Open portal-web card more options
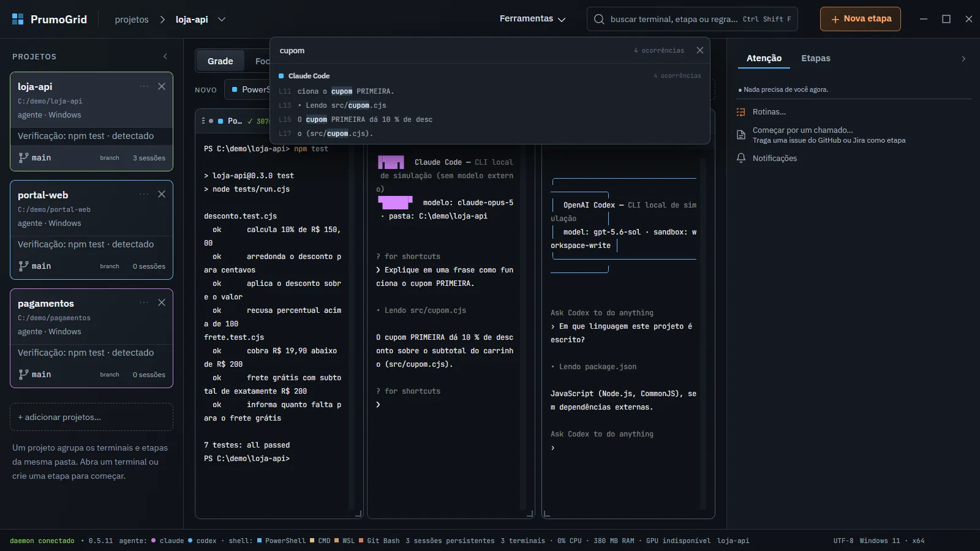The width and height of the screenshot is (980, 551). (144, 194)
